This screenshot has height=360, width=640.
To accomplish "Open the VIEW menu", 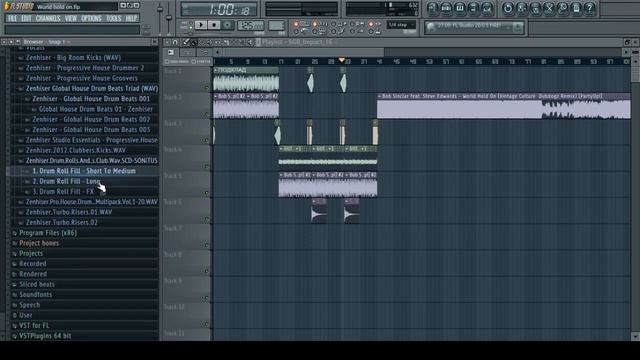I will coord(71,18).
